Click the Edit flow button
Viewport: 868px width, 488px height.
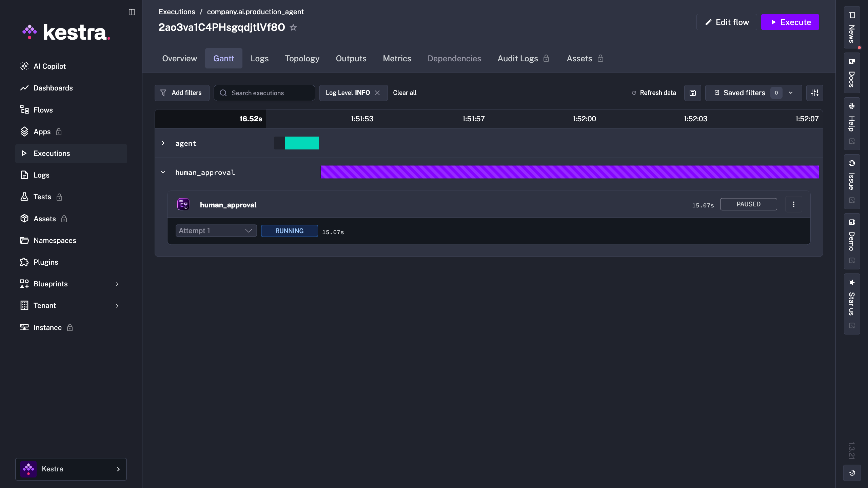tap(727, 22)
